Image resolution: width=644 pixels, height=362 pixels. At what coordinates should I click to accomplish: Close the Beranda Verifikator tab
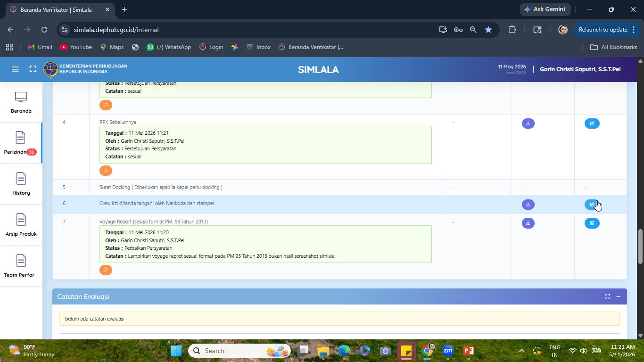tap(107, 9)
